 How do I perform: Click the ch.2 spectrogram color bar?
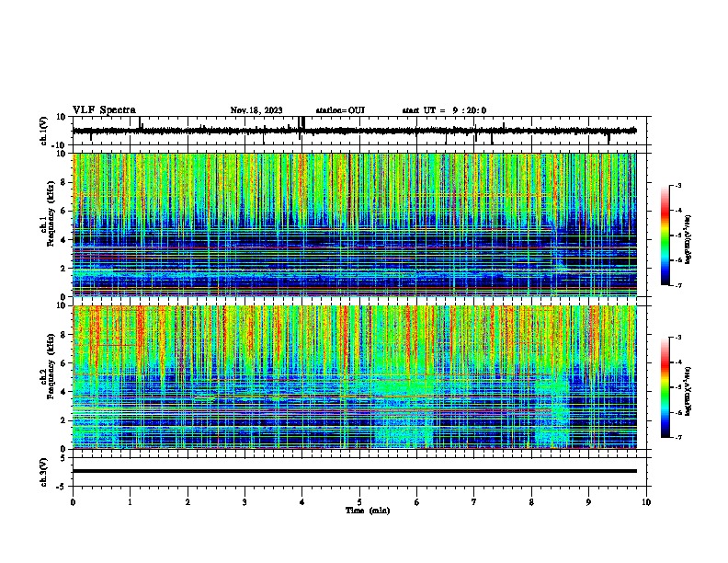pos(665,387)
